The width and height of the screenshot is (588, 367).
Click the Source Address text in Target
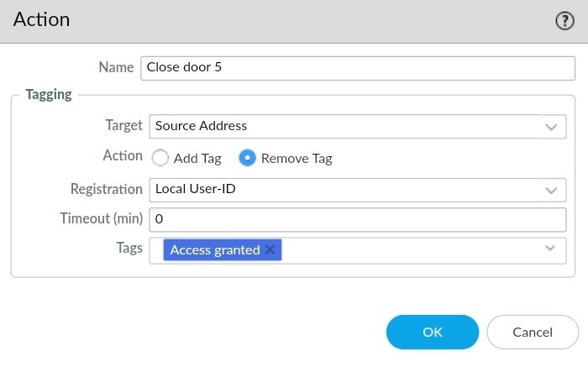coord(202,126)
